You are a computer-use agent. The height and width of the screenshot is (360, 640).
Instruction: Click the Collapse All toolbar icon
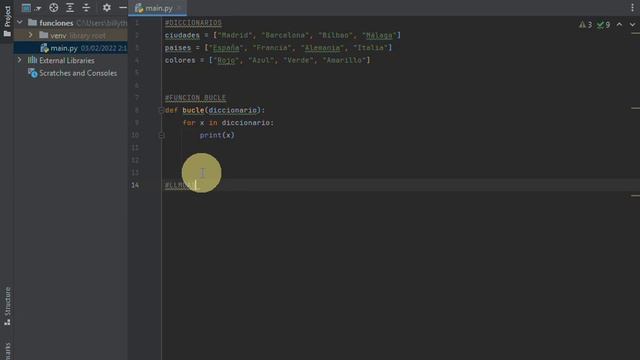pyautogui.click(x=86, y=8)
